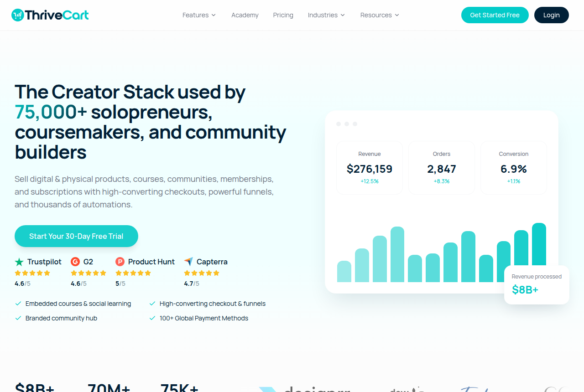584x392 pixels.
Task: Click the ThriveCart cart logo icon
Action: tap(17, 15)
